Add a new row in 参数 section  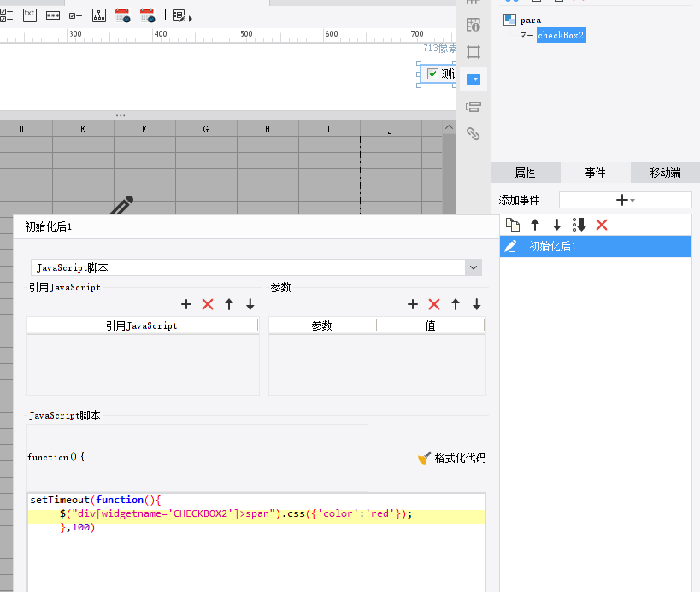pyautogui.click(x=413, y=304)
